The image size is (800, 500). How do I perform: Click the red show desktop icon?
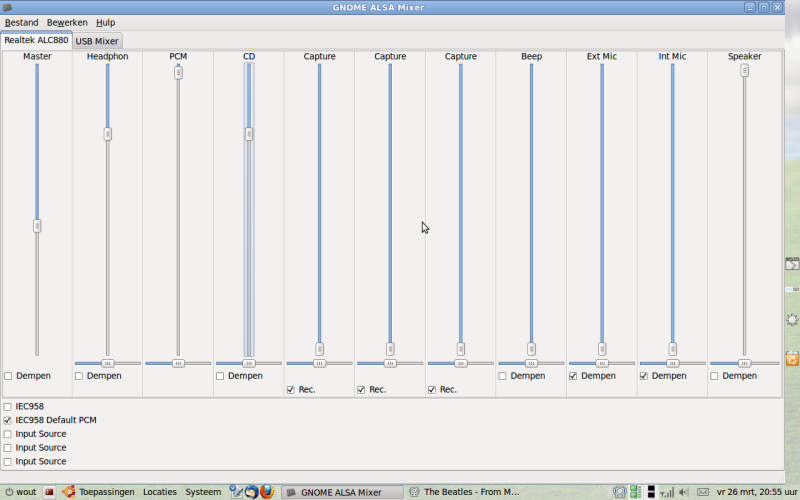[x=49, y=492]
